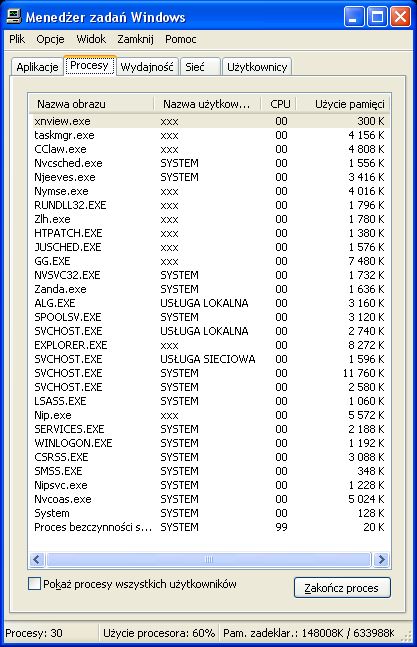Switch to the Sieć tab
This screenshot has height=647, width=417.
point(200,67)
